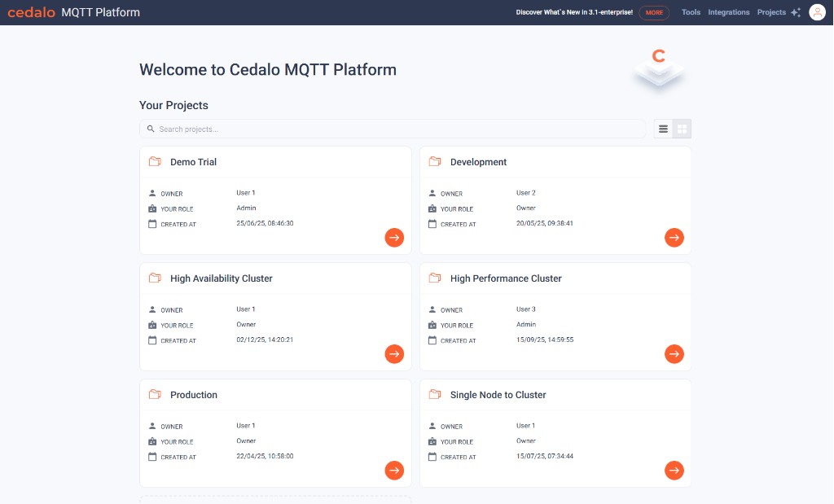Click 'Discover What's New in 3.1-enterprise!' text
834x504 pixels.
[x=574, y=12]
